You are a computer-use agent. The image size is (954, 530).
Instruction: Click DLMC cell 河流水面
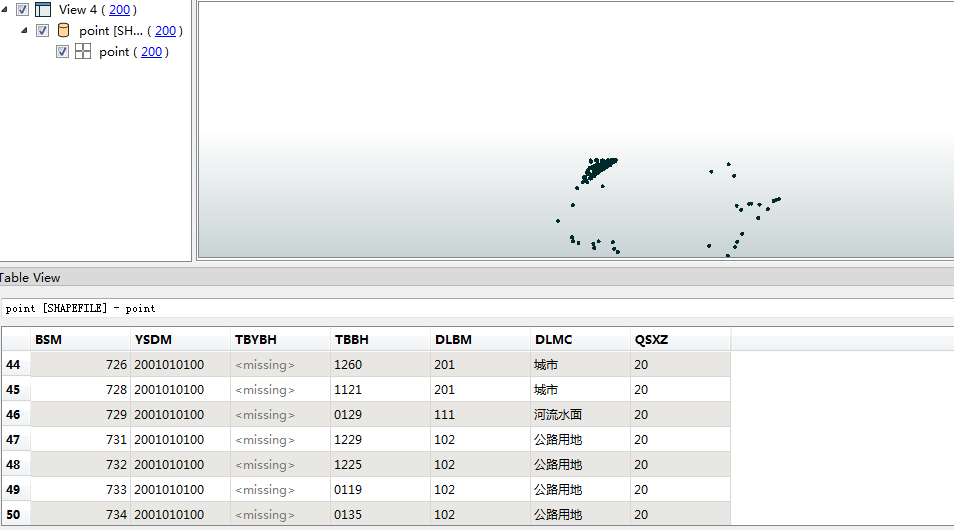580,414
